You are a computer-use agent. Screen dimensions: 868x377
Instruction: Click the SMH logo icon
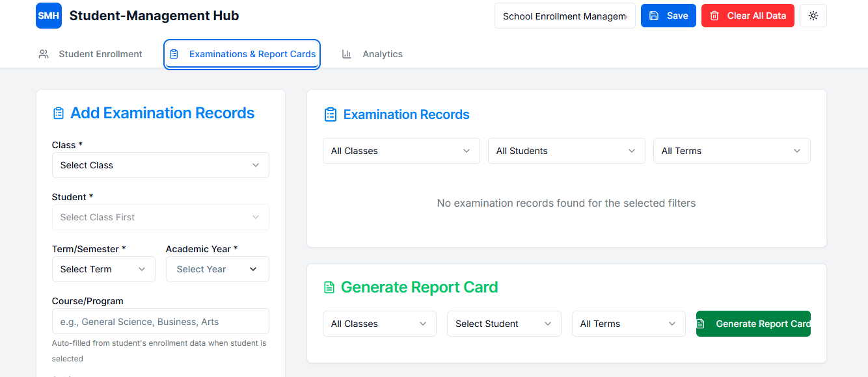(49, 16)
